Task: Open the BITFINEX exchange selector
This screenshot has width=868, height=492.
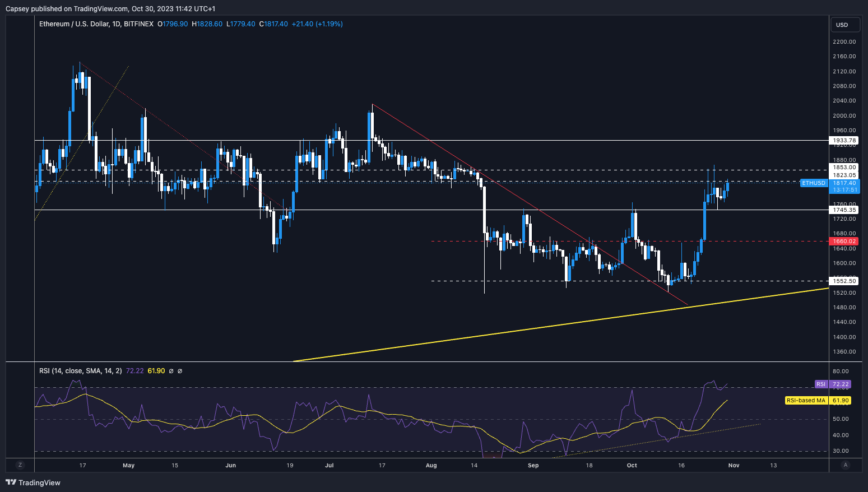Action: [x=139, y=24]
